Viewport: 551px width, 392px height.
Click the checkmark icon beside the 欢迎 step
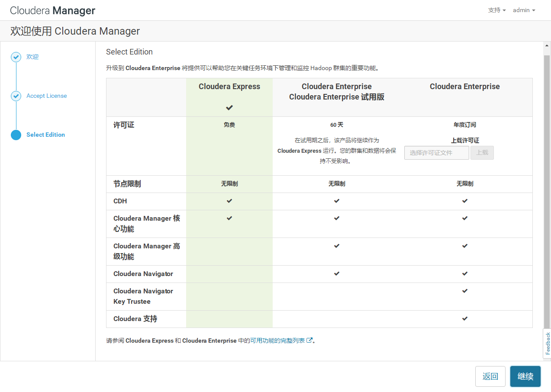(x=16, y=57)
